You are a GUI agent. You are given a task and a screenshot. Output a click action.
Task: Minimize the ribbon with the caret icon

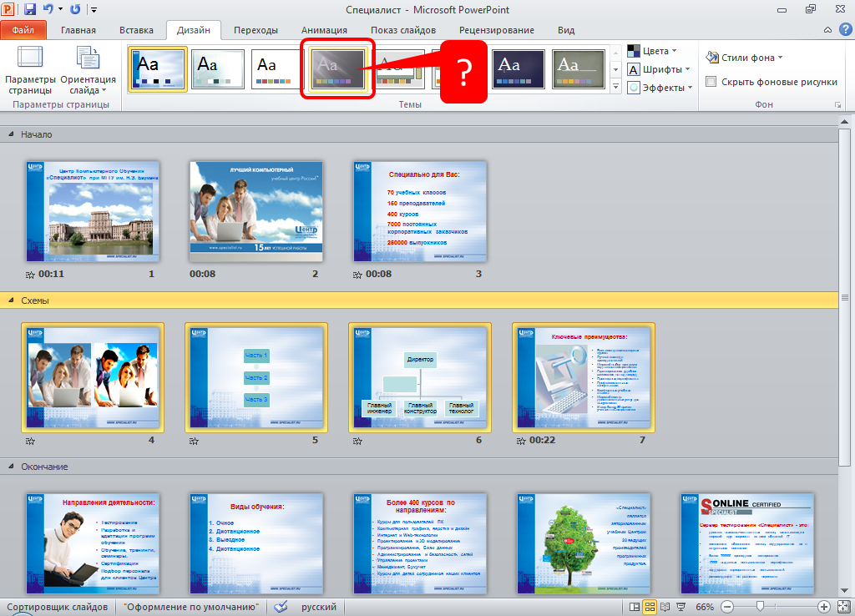click(x=827, y=30)
